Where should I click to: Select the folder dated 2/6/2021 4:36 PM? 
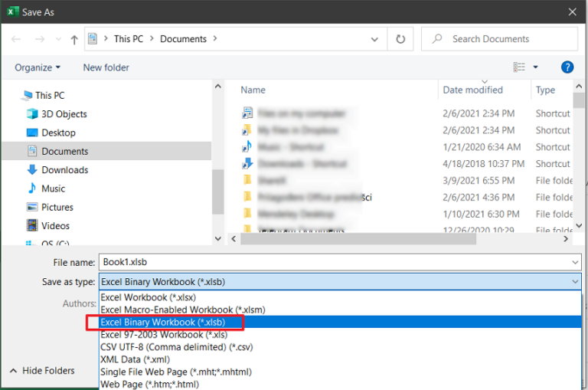click(407, 198)
